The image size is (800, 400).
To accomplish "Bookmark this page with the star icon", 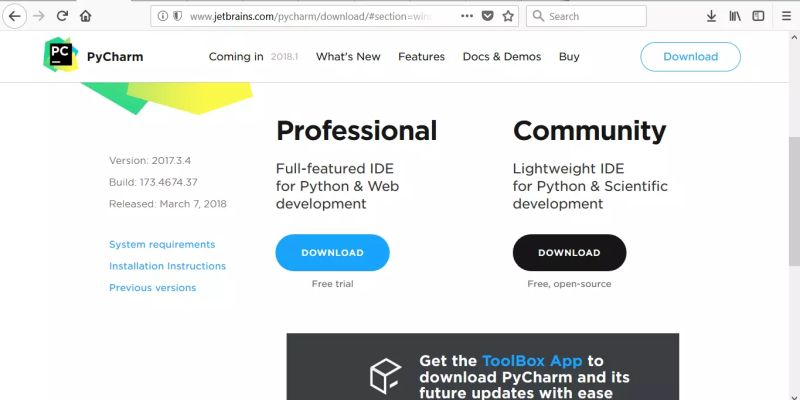I will (508, 16).
